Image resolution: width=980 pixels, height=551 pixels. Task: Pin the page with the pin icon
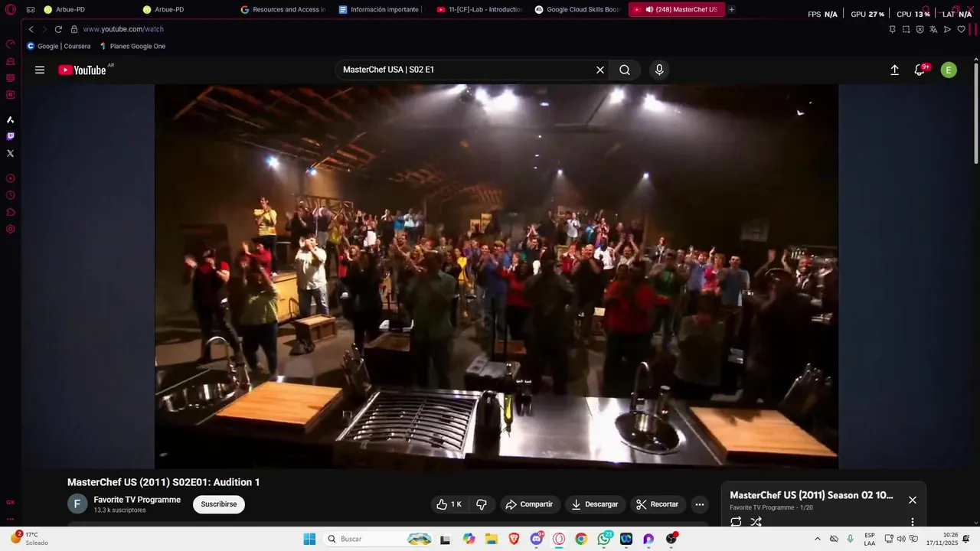892,29
